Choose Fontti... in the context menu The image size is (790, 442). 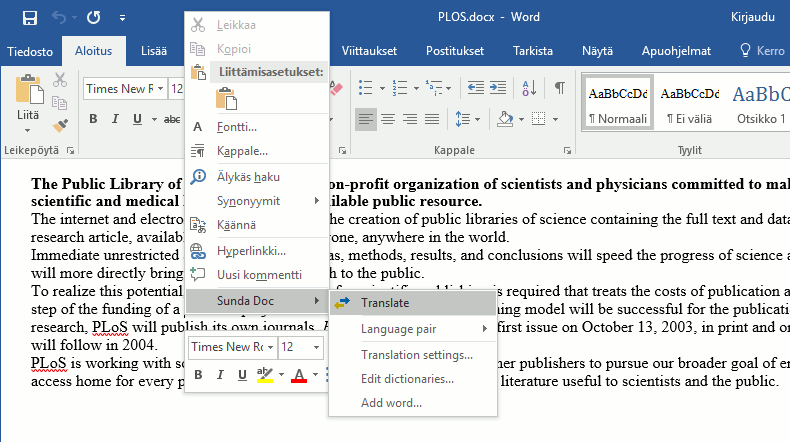[257, 127]
